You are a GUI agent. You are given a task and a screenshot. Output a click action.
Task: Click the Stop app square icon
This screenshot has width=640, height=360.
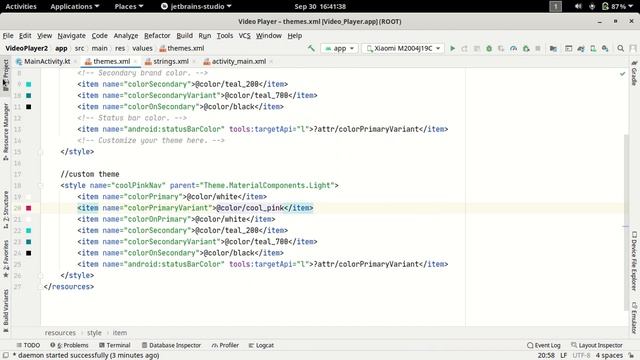[x=538, y=48]
